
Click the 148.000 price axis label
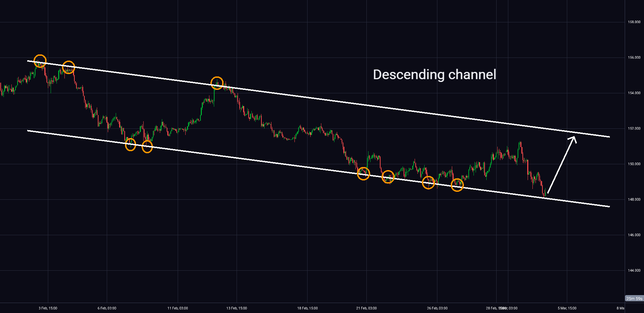pos(634,199)
